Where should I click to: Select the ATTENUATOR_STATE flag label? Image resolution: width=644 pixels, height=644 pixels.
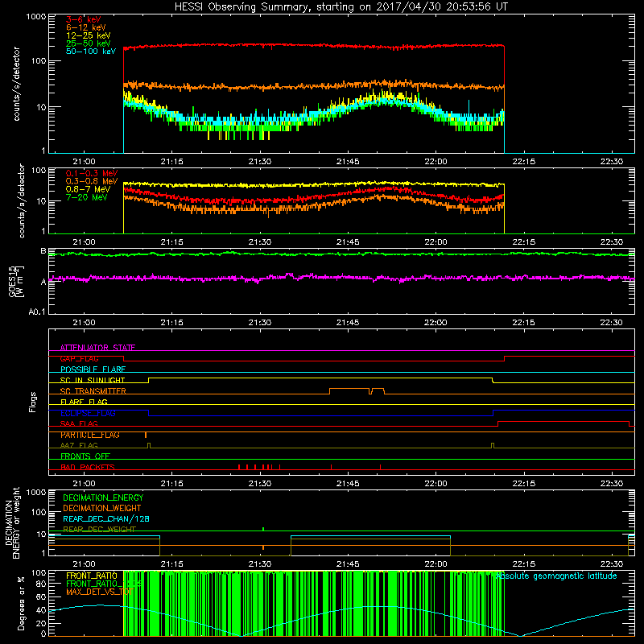click(x=97, y=348)
